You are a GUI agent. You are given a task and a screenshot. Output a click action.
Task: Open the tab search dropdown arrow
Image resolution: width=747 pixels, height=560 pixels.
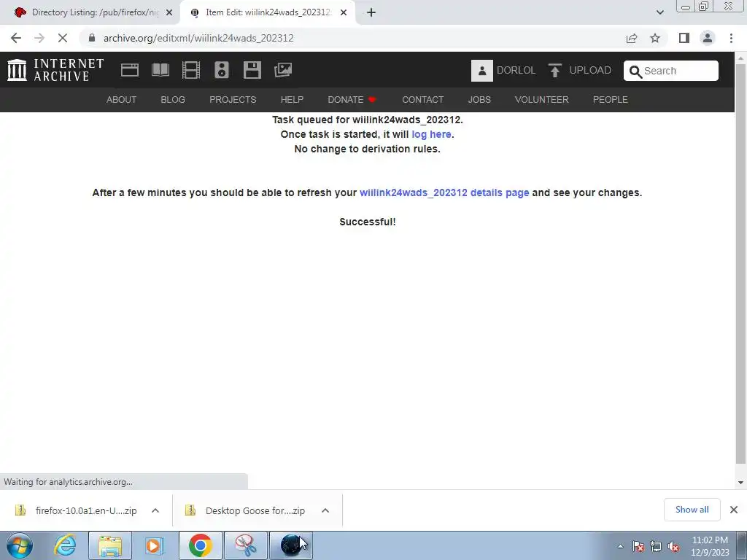coord(659,12)
